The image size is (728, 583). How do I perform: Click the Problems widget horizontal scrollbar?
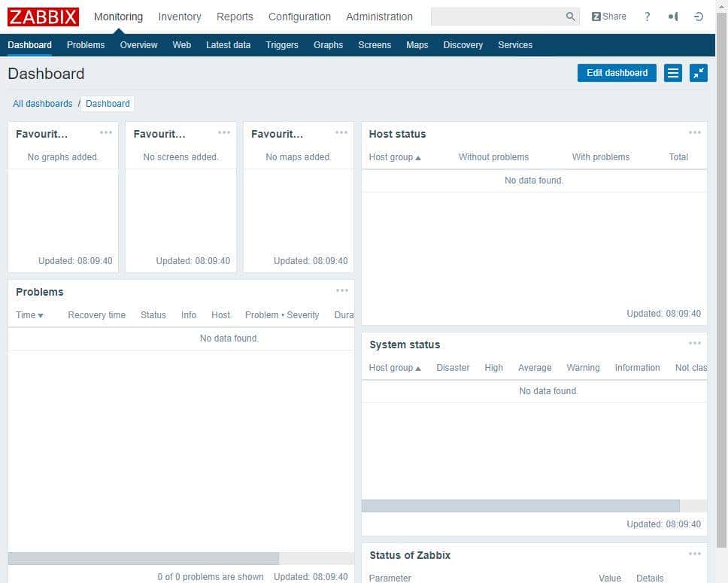coord(143,558)
